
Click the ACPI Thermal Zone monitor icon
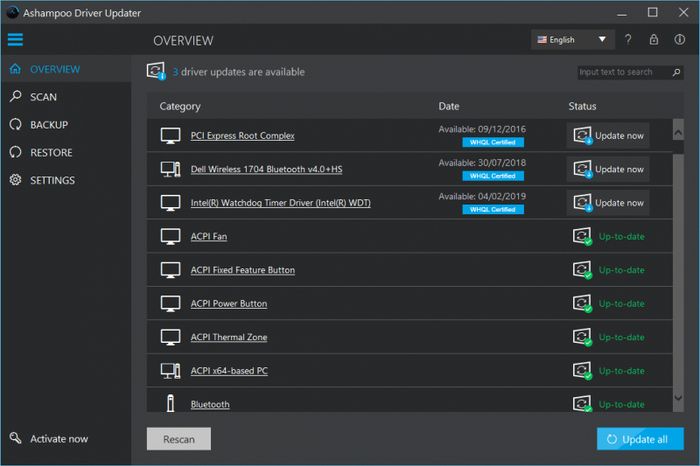click(171, 337)
